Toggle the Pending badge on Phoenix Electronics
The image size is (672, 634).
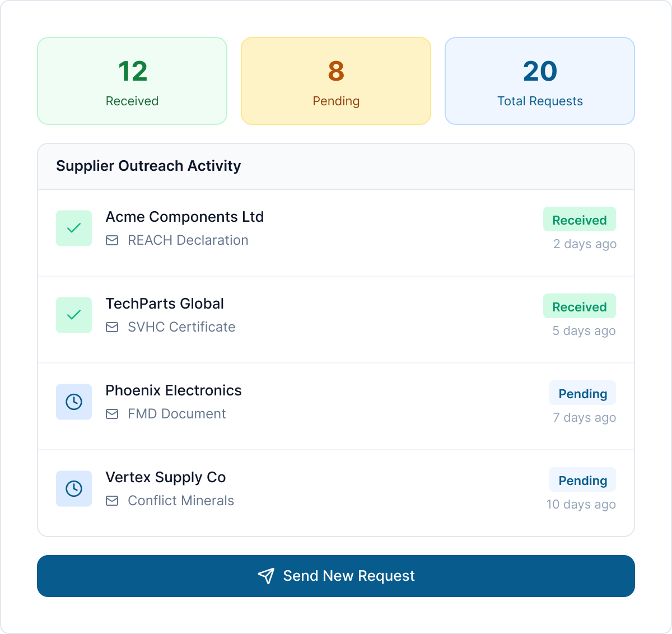582,393
